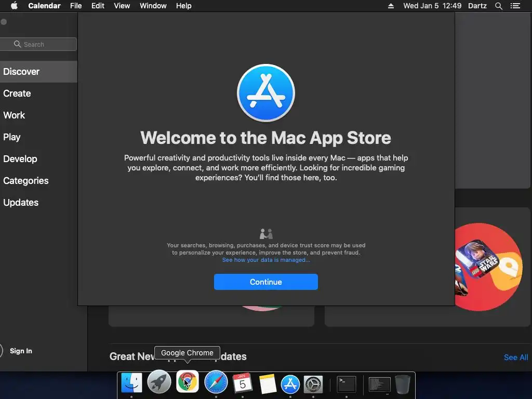
Task: Open Terminal icon in the dock
Action: point(346,384)
